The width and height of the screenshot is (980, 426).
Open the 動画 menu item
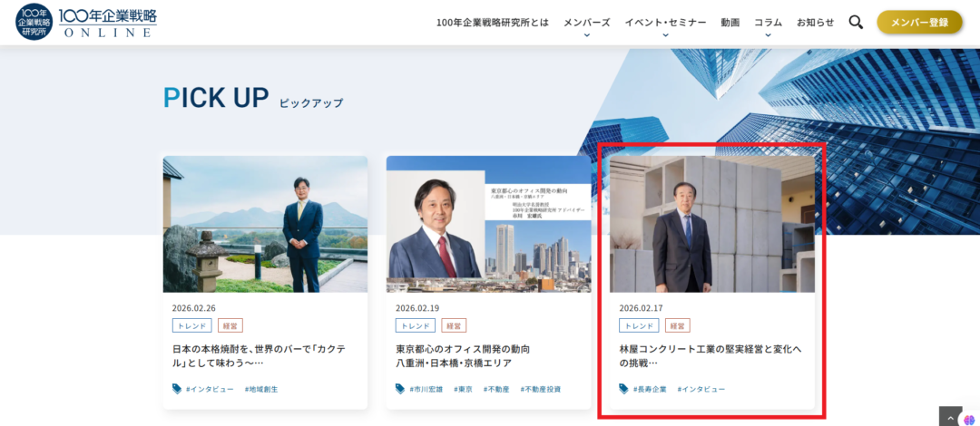pos(730,23)
